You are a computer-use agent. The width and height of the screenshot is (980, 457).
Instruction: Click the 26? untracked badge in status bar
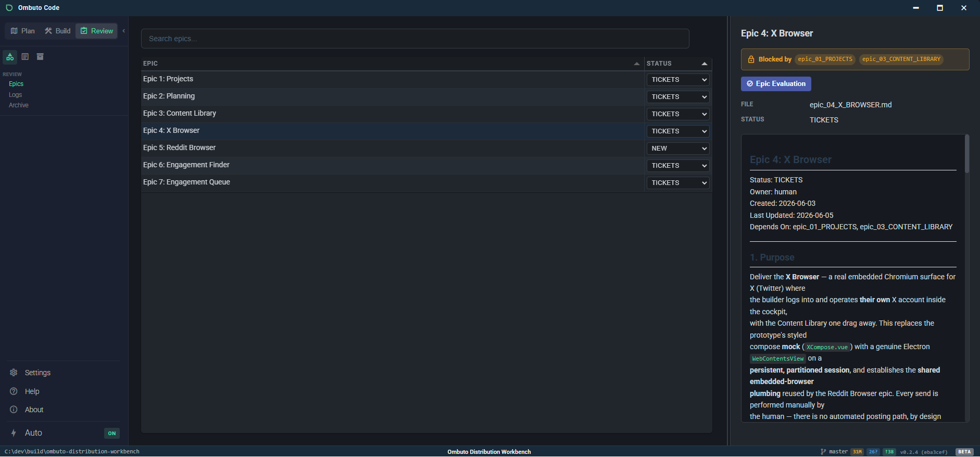[x=873, y=452]
